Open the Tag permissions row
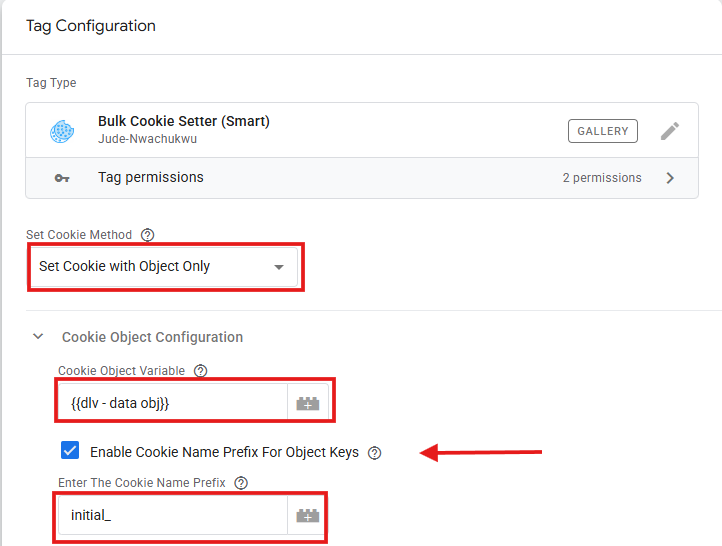The image size is (722, 546). coord(150,178)
